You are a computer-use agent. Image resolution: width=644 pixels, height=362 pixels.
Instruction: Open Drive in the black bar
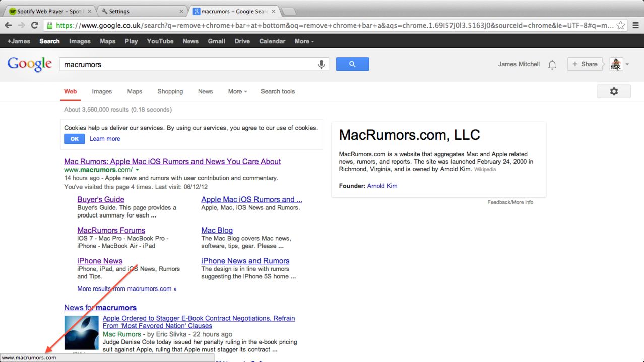242,41
